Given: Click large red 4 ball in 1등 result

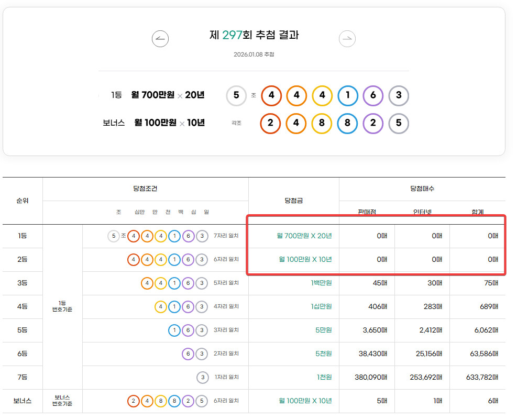Looking at the screenshot, I should pyautogui.click(x=271, y=96).
